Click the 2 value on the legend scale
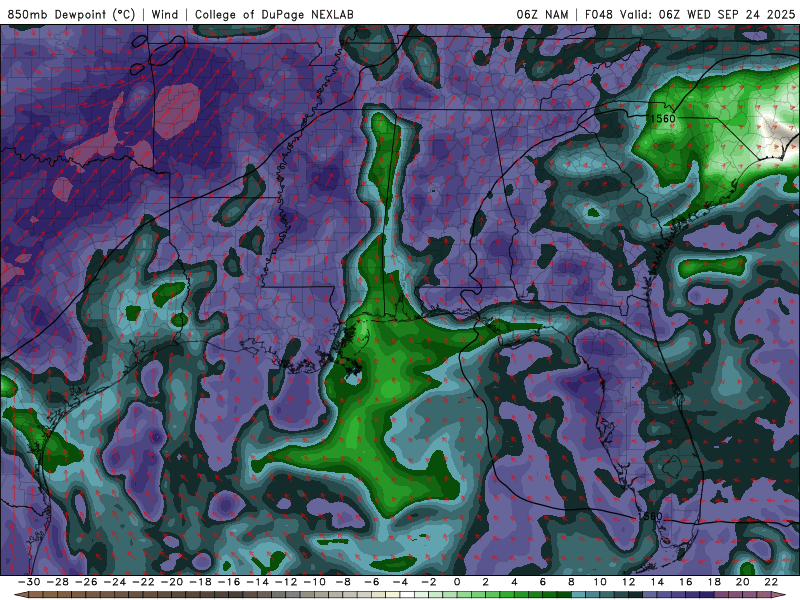800x600 pixels. pyautogui.click(x=485, y=582)
